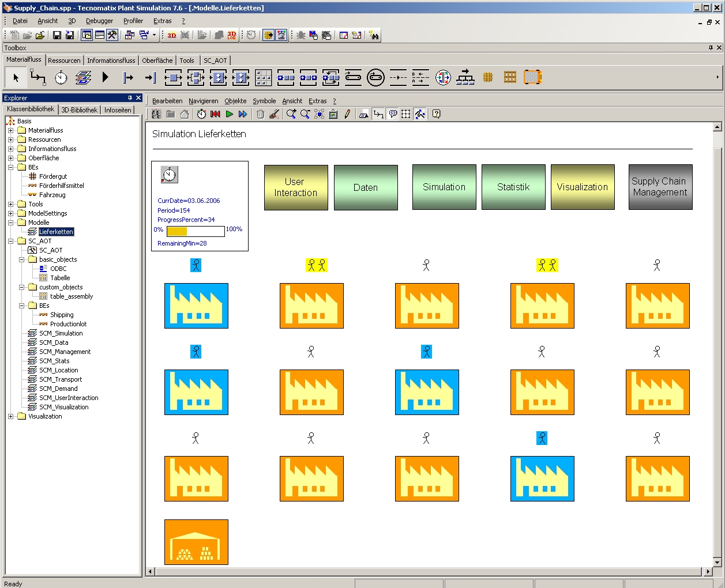Screen dimensions: 725x588
Task: Click the User Interaction block
Action: (295, 187)
